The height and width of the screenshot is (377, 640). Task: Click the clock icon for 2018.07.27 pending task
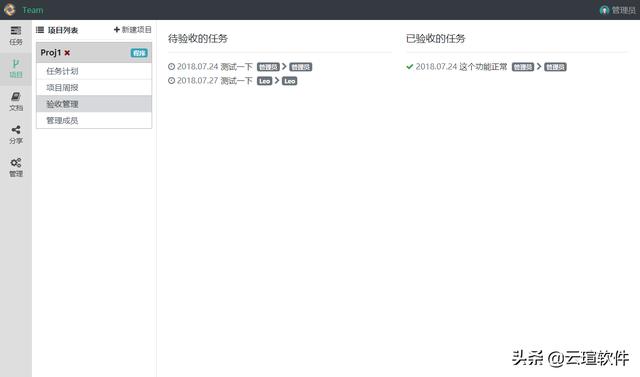point(171,81)
